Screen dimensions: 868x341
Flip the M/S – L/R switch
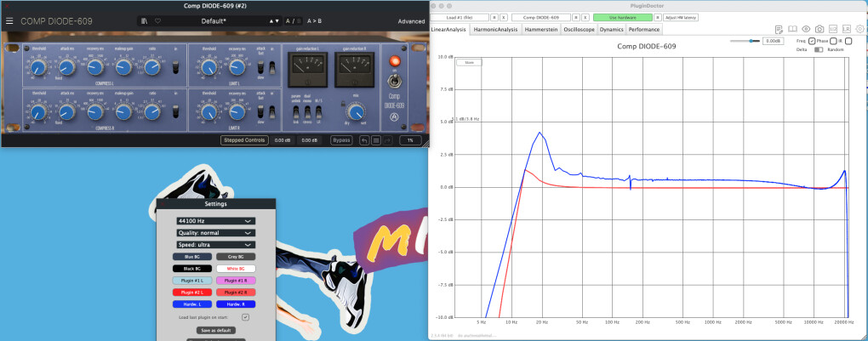click(x=319, y=112)
